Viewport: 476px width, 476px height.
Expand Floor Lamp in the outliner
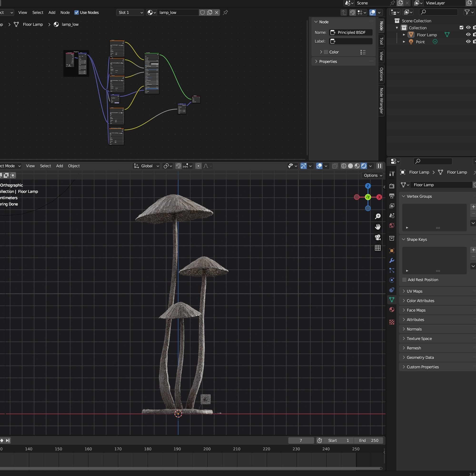[404, 35]
